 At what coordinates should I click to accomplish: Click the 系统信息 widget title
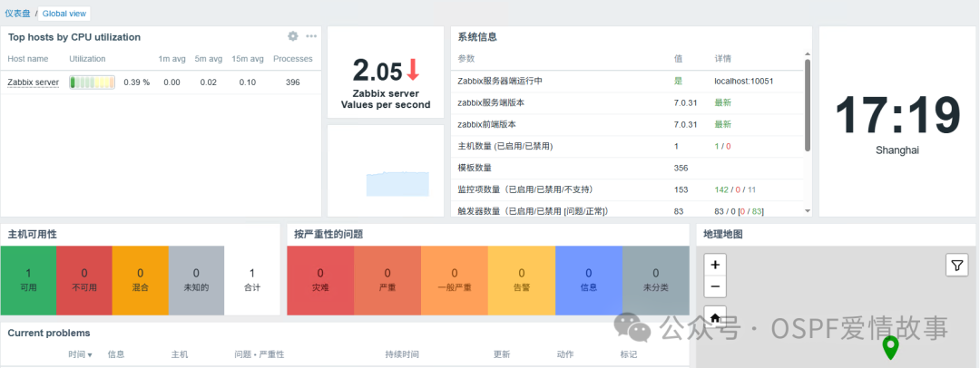pos(477,37)
